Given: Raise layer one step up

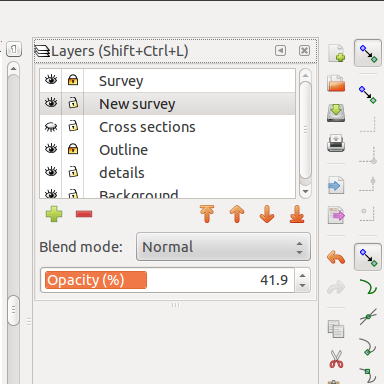Looking at the screenshot, I should (x=237, y=214).
